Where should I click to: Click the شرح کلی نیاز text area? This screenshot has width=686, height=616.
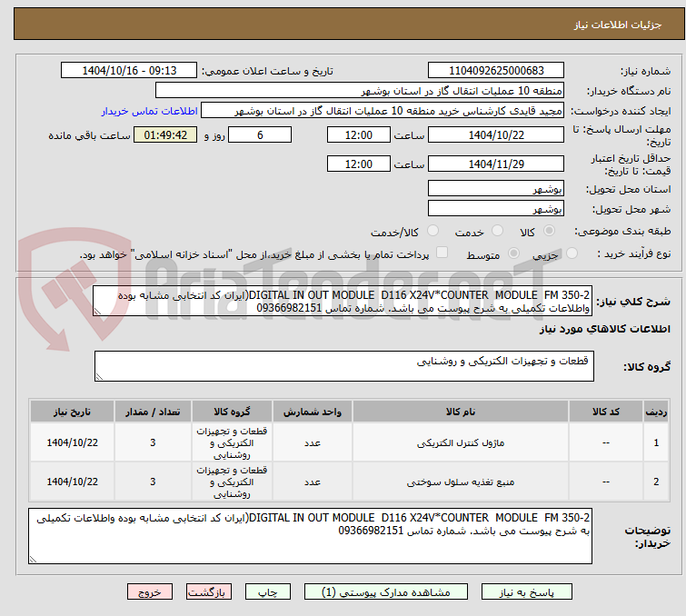[x=343, y=301]
